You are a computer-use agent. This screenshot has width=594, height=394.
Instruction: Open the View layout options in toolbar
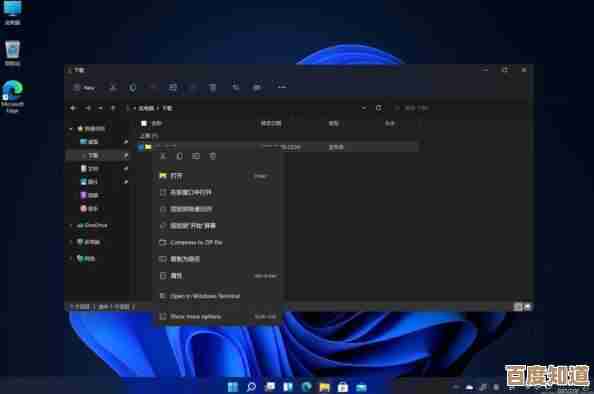click(257, 88)
